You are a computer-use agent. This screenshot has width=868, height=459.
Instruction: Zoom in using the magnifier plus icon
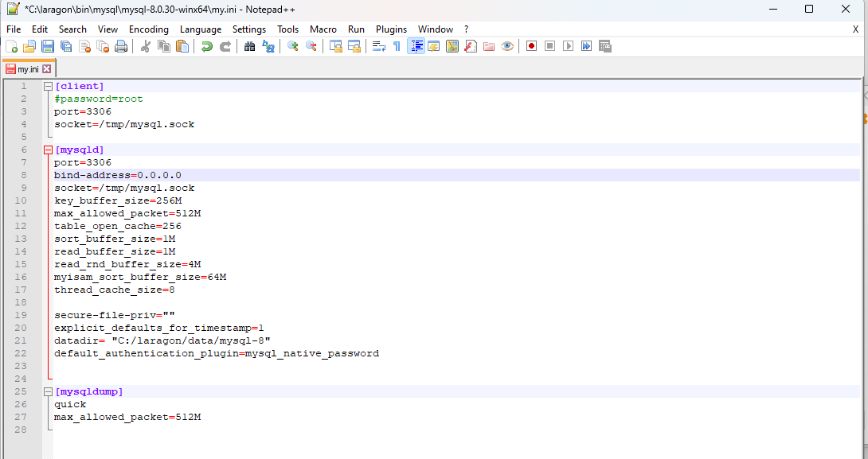tap(293, 46)
